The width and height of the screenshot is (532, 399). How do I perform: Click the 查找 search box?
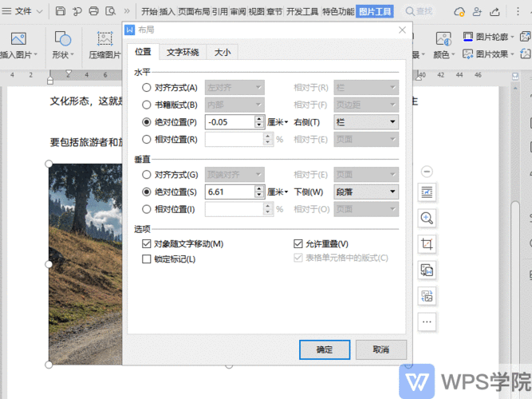click(x=420, y=11)
